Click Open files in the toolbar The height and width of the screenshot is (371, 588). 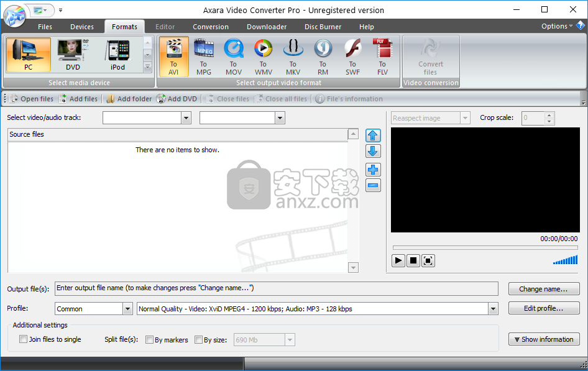32,99
